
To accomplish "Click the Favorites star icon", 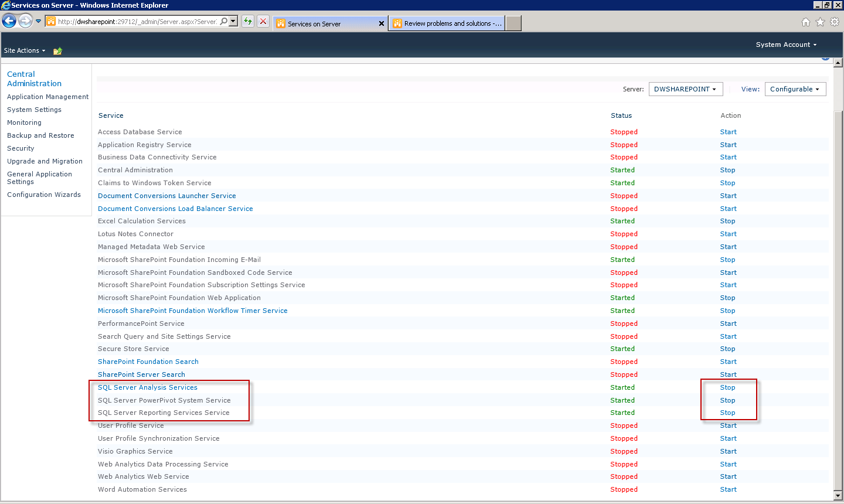I will tap(820, 22).
